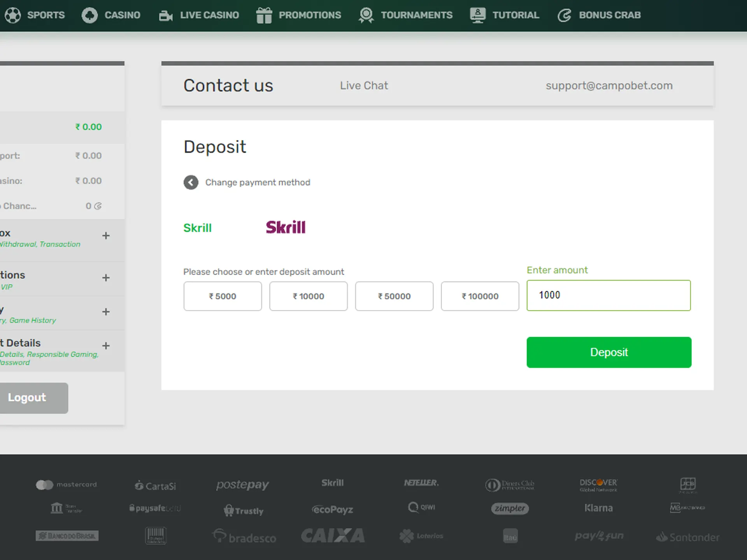Select the support email contact tab
This screenshot has width=747, height=560.
(x=609, y=85)
